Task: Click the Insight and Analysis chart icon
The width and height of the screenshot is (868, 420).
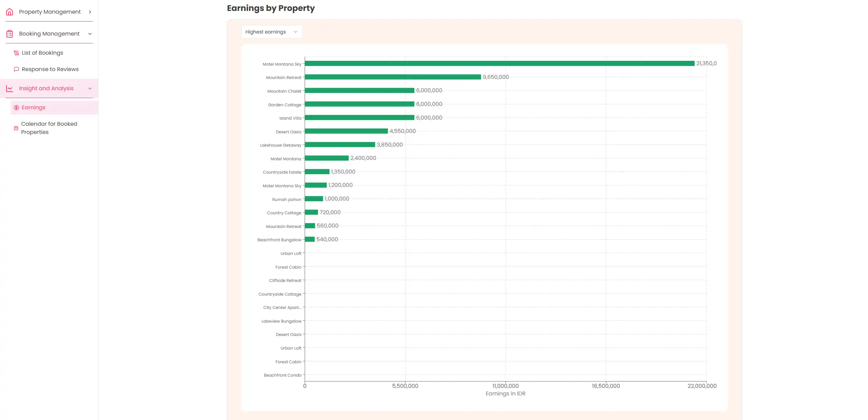Action: click(10, 89)
